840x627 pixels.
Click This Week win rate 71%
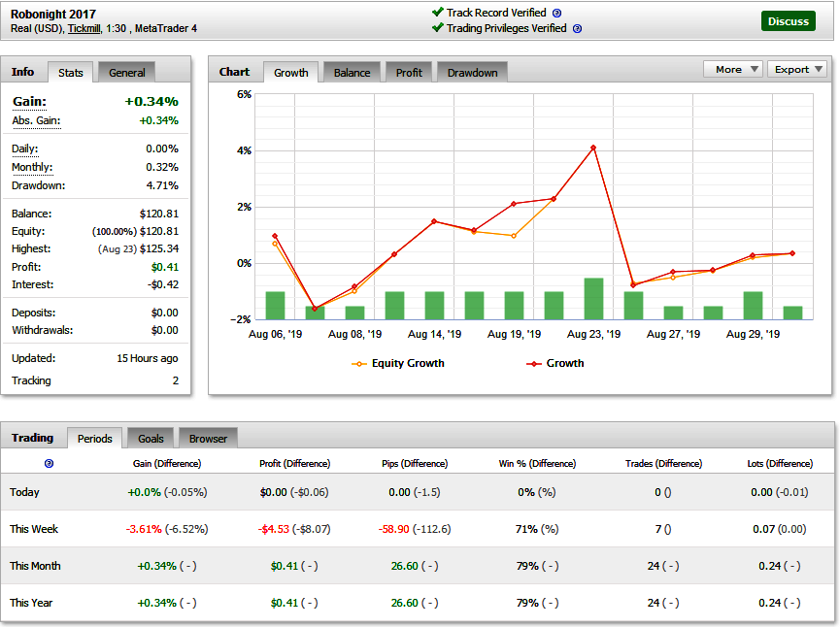[x=526, y=530]
